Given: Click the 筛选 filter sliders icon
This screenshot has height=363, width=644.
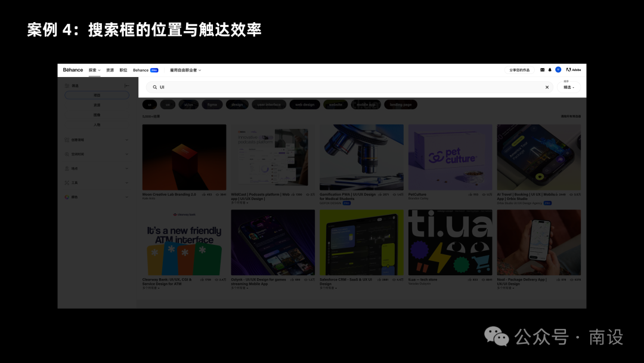Looking at the screenshot, I should click(x=67, y=85).
